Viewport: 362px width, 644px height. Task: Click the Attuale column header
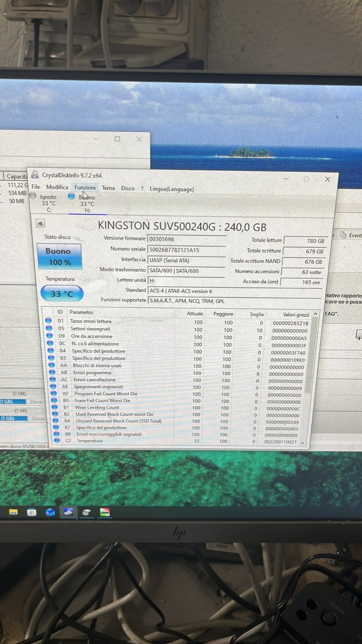(195, 314)
